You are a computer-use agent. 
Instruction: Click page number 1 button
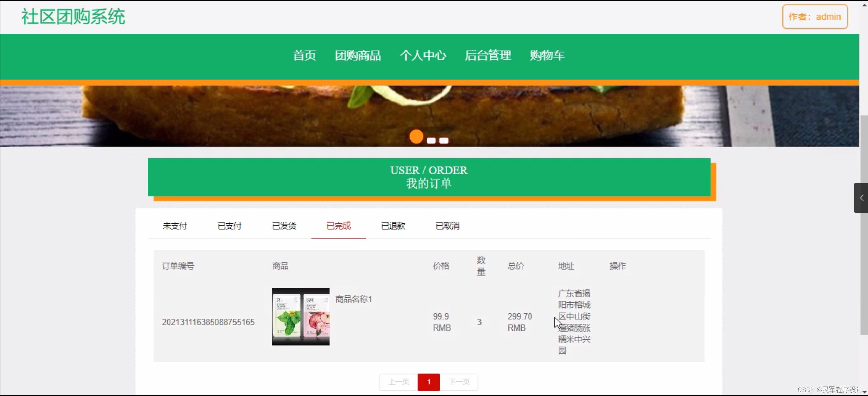coord(429,382)
